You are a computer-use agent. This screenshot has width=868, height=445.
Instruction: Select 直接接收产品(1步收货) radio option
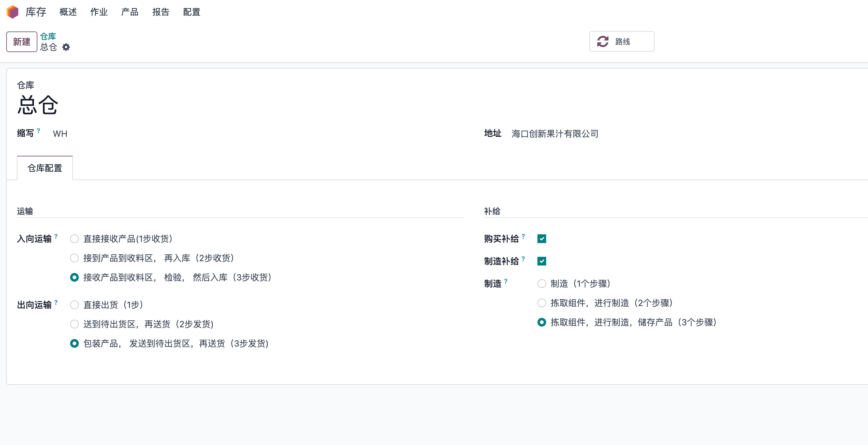[x=74, y=239]
